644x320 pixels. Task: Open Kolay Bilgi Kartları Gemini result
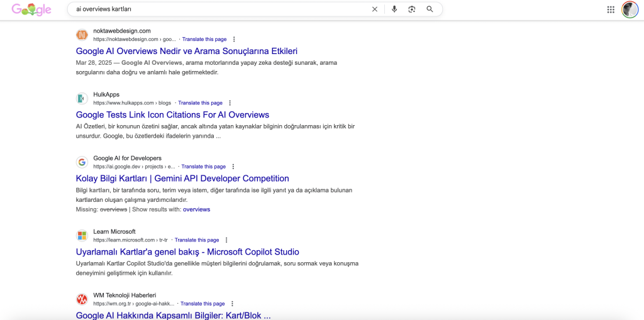coord(182,179)
